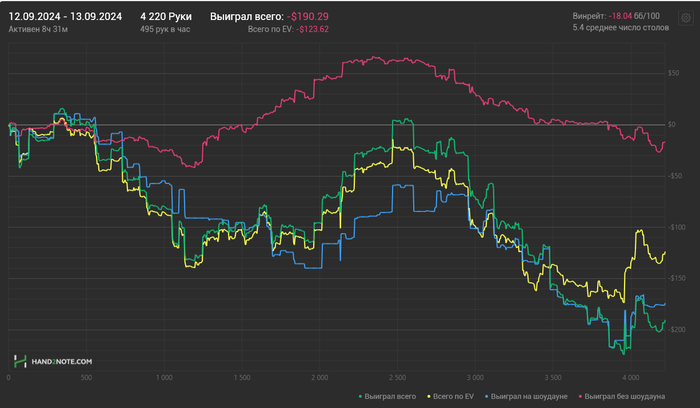Image resolution: width=700 pixels, height=408 pixels.
Task: Click the '4 220 Руки' hand count
Action: point(166,17)
